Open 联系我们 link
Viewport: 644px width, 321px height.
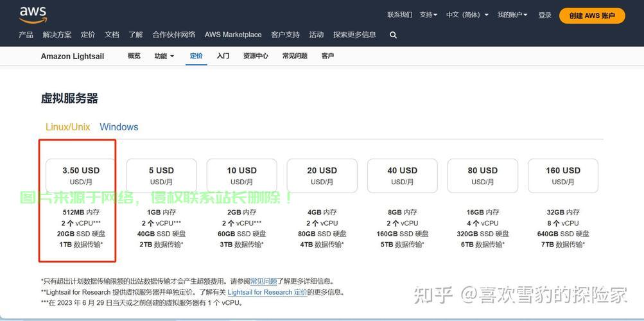399,15
